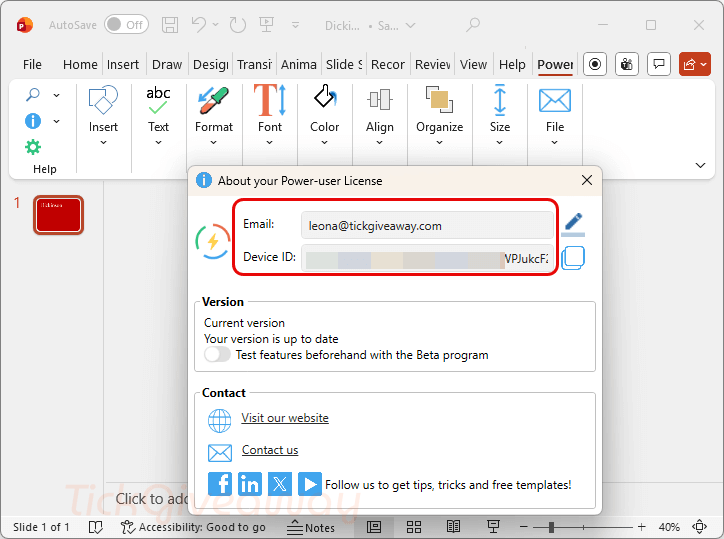
Task: Switch to the Home tab
Action: (x=80, y=65)
